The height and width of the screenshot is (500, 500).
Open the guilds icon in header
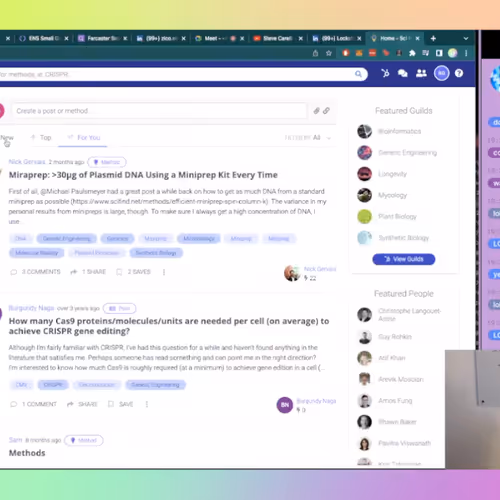[x=385, y=73]
